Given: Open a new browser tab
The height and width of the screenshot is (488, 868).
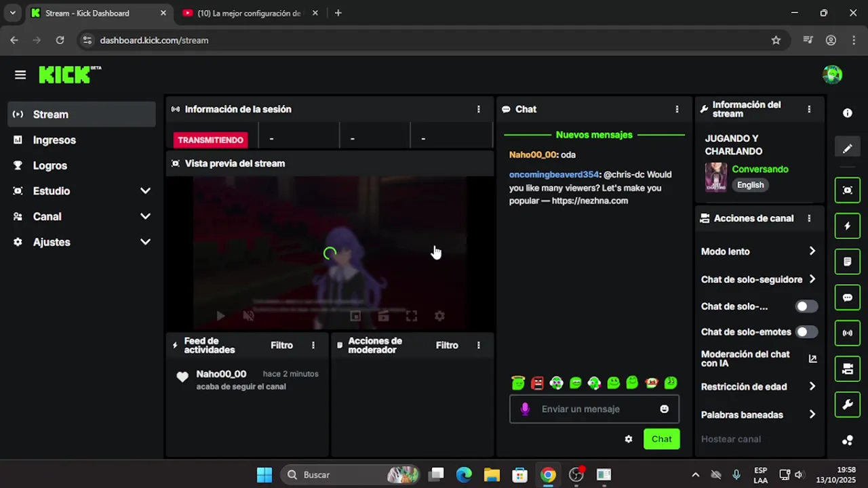Looking at the screenshot, I should click(338, 13).
